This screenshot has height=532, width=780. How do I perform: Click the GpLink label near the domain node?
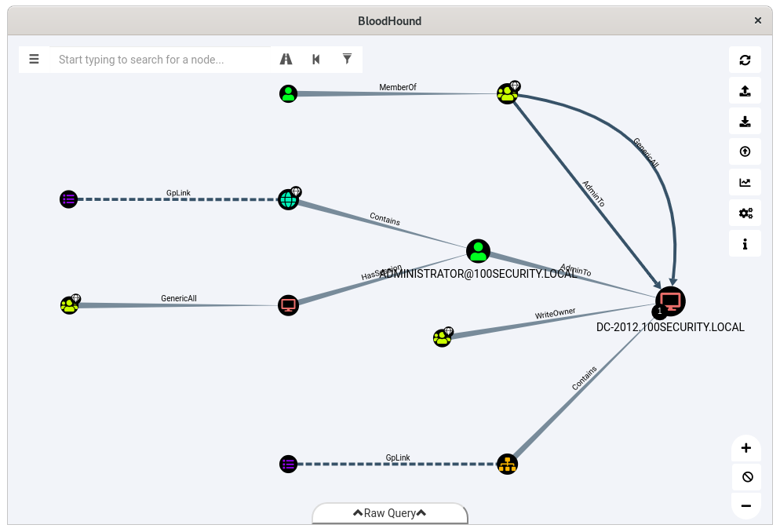[179, 193]
